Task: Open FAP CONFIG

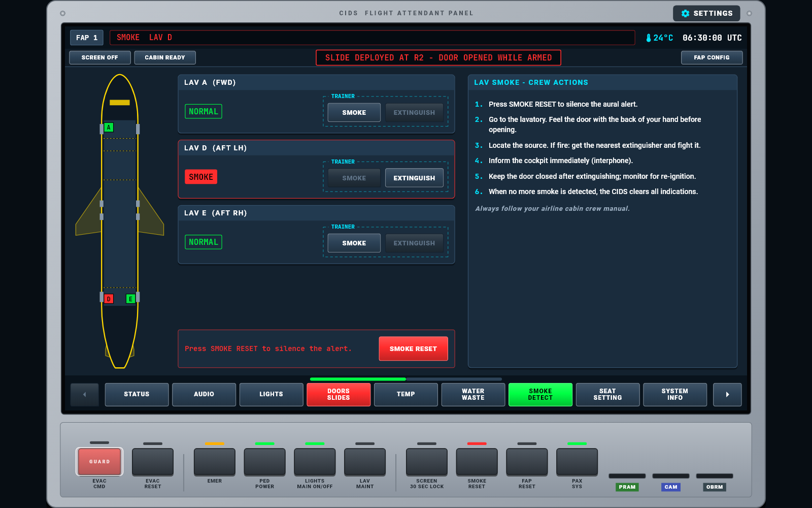Action: (712, 57)
